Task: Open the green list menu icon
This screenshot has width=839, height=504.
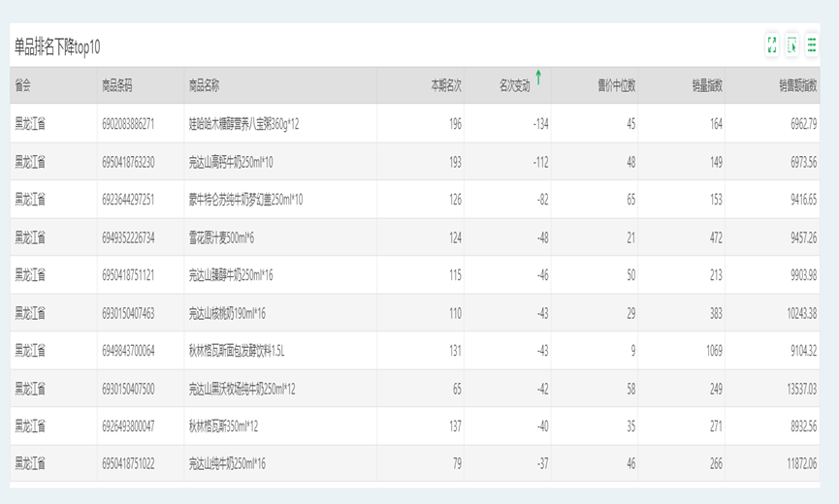Action: [812, 45]
